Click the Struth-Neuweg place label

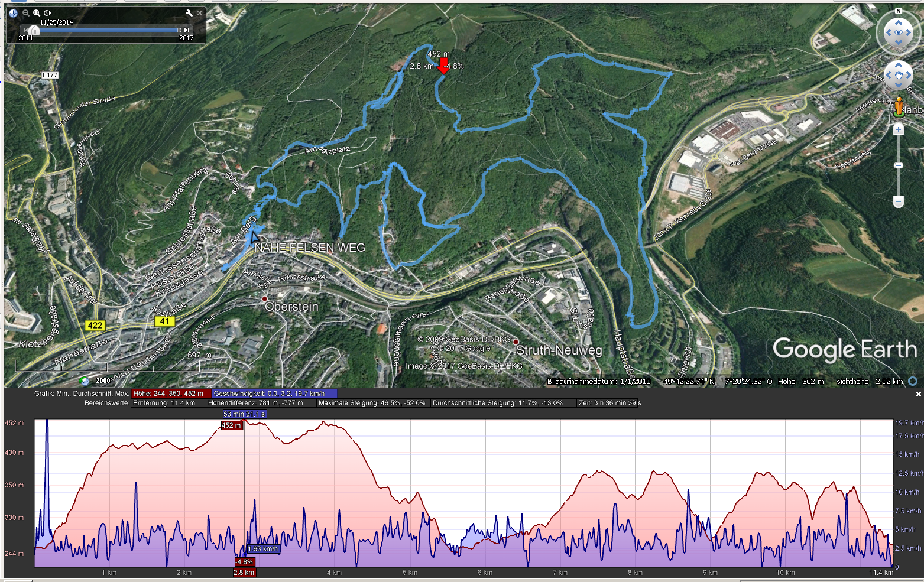559,350
